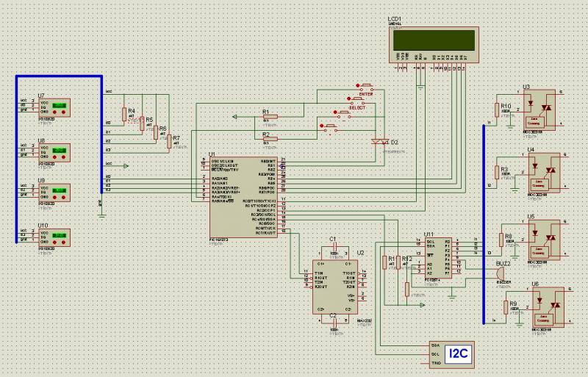Click the U9 sensor green display
Image resolution: width=588 pixels, height=377 pixels.
click(x=59, y=190)
